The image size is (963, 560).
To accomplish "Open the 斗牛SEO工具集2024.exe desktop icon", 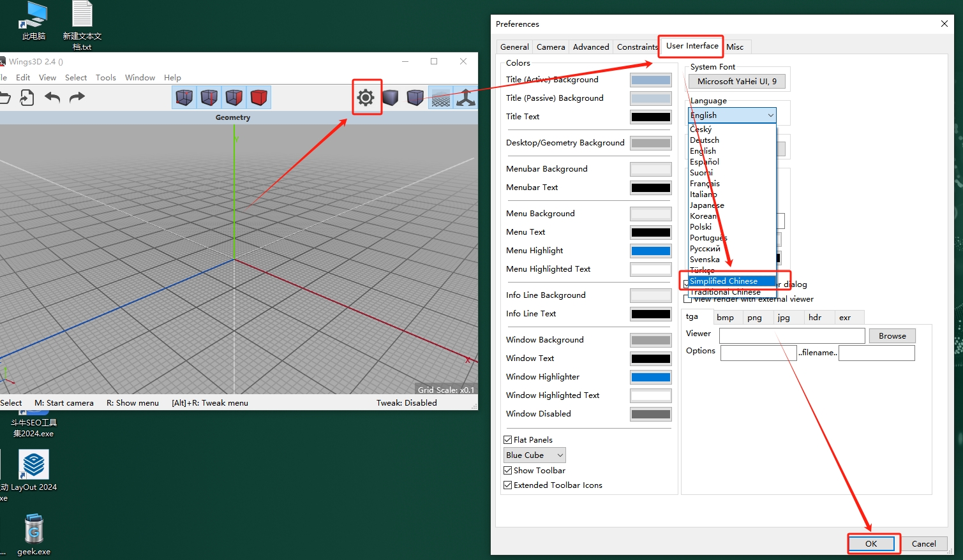I will [x=34, y=424].
